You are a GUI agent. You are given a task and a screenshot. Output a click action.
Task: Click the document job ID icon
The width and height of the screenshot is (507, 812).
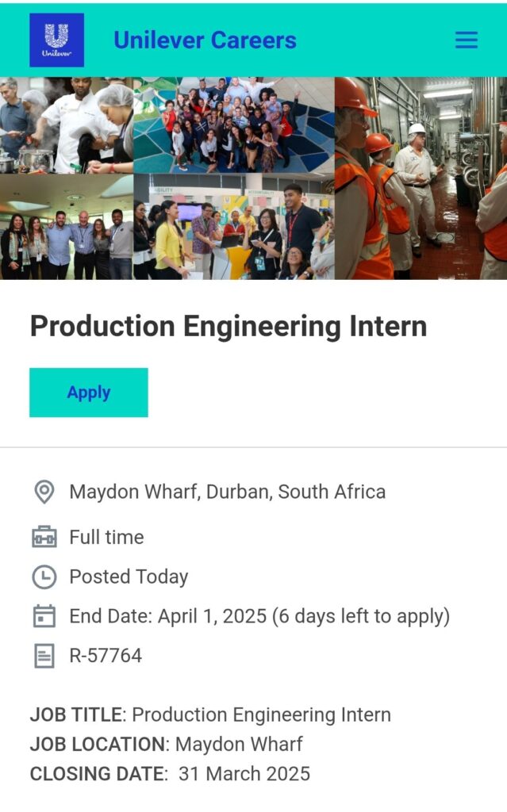click(x=44, y=656)
